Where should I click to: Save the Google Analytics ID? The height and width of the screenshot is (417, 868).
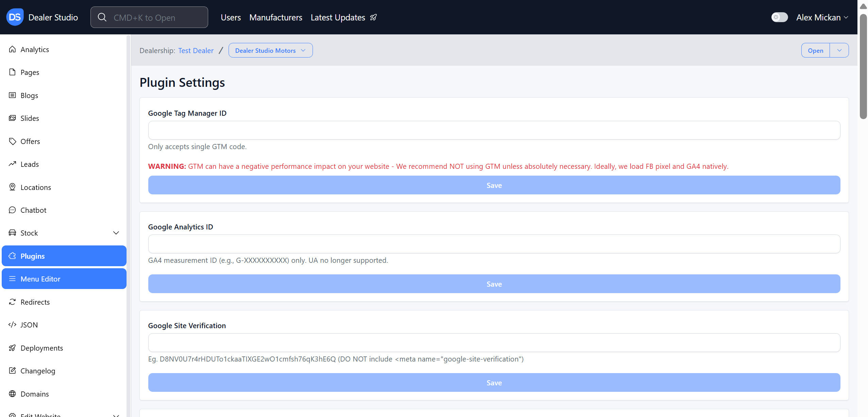tap(494, 284)
